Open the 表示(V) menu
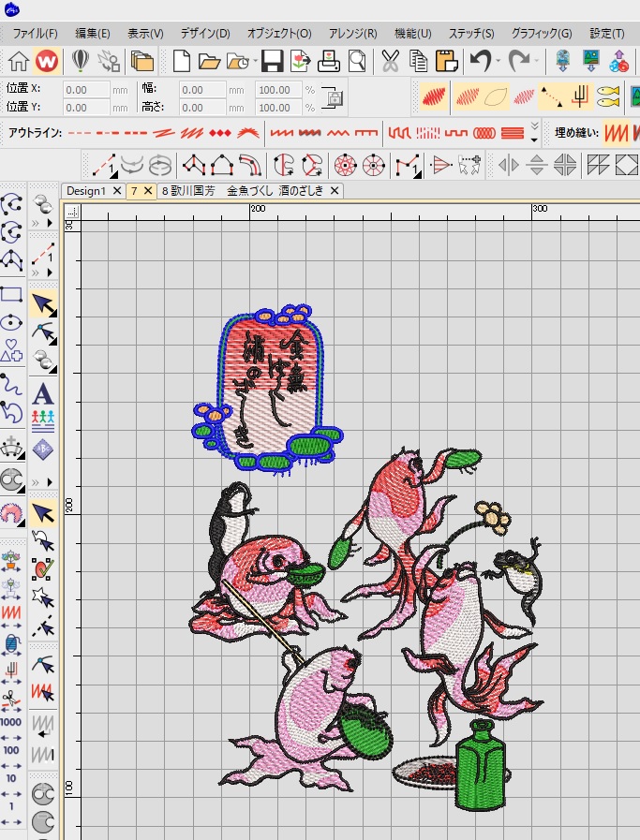The image size is (640, 840). pos(145,33)
